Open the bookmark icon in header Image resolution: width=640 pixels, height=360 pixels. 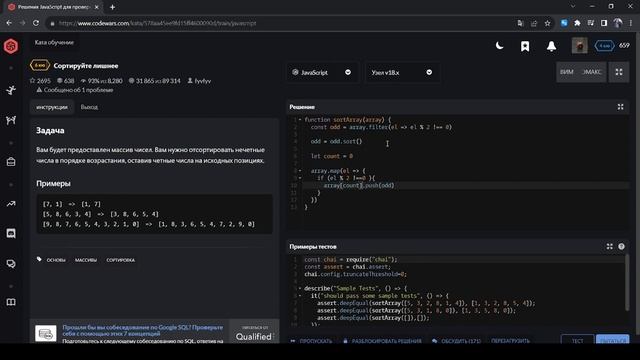point(525,46)
